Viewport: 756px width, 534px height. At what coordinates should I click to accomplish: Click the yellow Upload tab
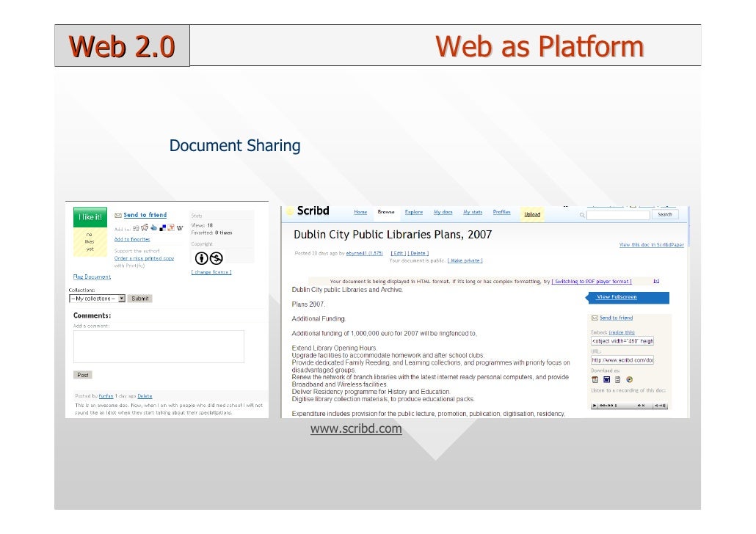coord(532,214)
